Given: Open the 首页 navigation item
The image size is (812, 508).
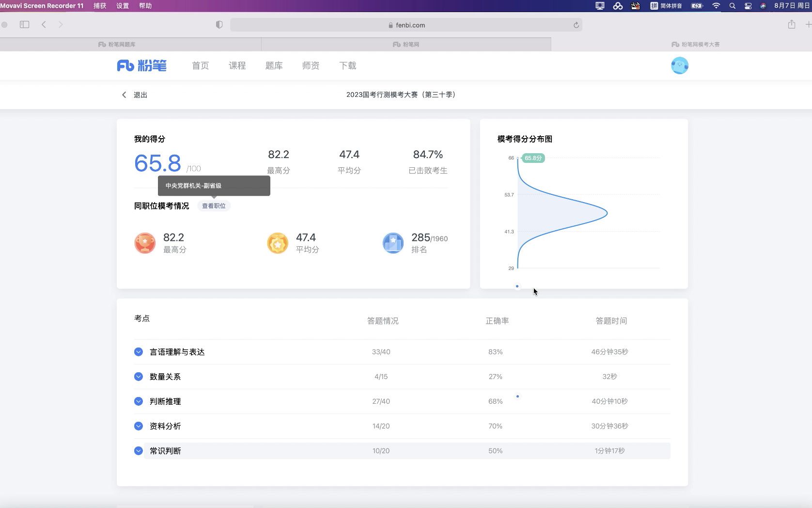Looking at the screenshot, I should click(200, 65).
